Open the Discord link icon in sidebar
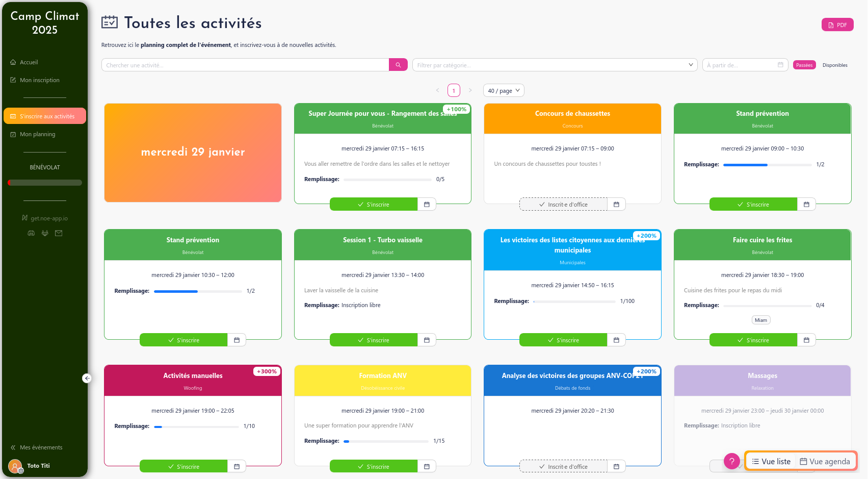This screenshot has width=868, height=479. pyautogui.click(x=31, y=233)
